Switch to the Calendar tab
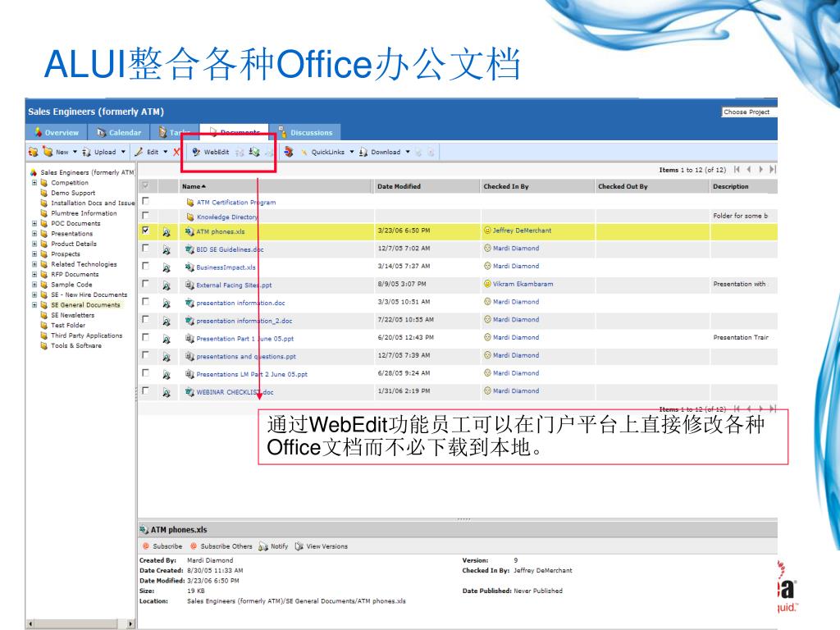This screenshot has height=630, width=840. coord(119,132)
